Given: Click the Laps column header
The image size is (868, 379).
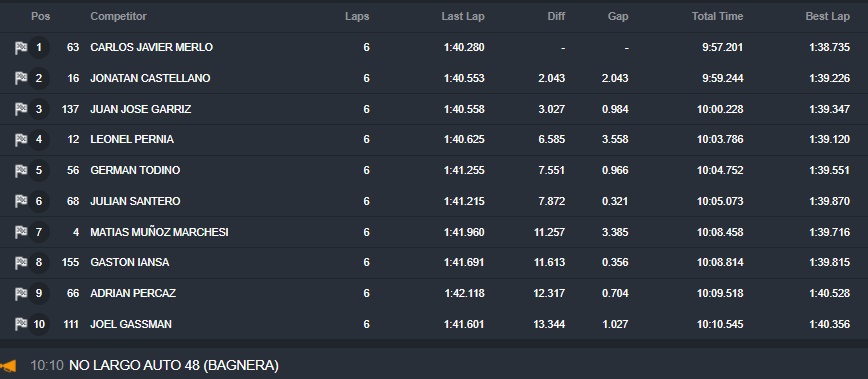Looking at the screenshot, I should [357, 17].
